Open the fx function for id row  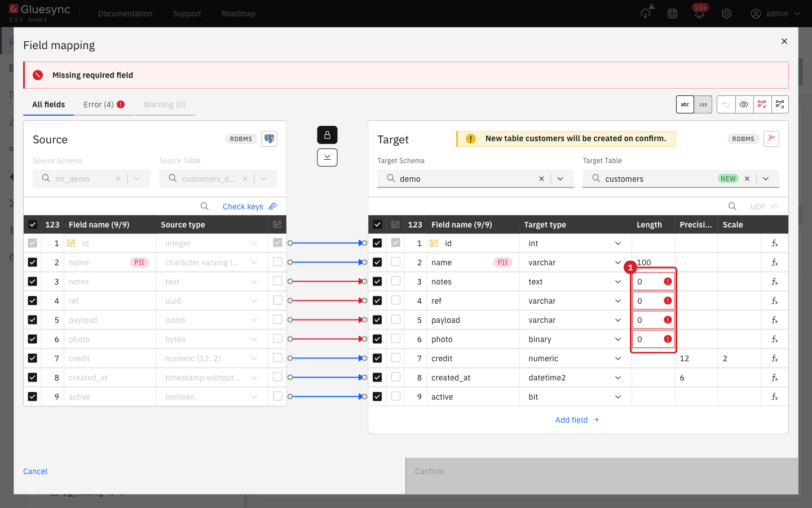click(775, 243)
